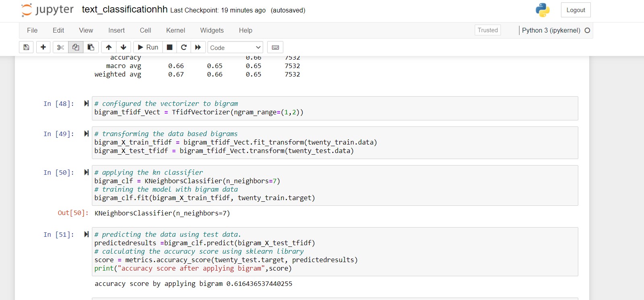Image resolution: width=644 pixels, height=300 pixels.
Task: Cut selected cells using scissors icon
Action: (x=60, y=47)
